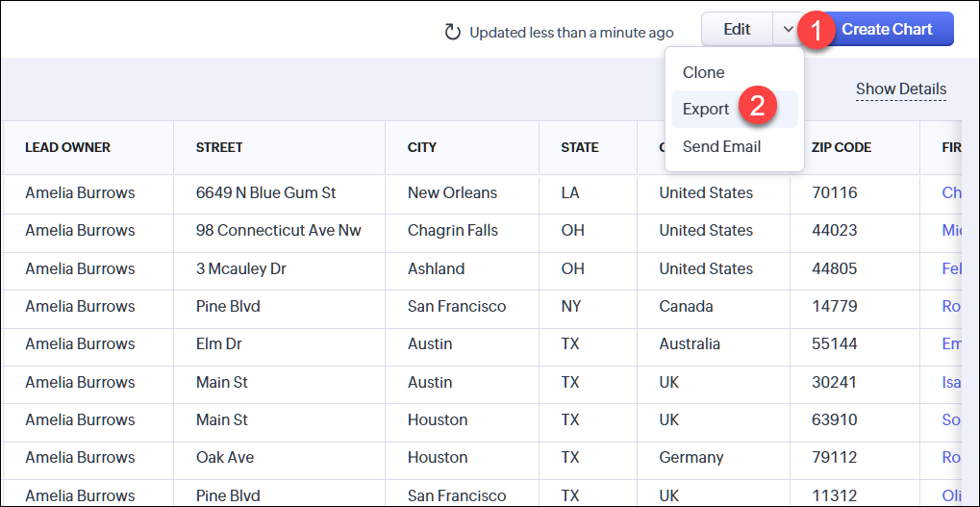980x507 pixels.
Task: Sort by the City column header
Action: click(x=422, y=147)
